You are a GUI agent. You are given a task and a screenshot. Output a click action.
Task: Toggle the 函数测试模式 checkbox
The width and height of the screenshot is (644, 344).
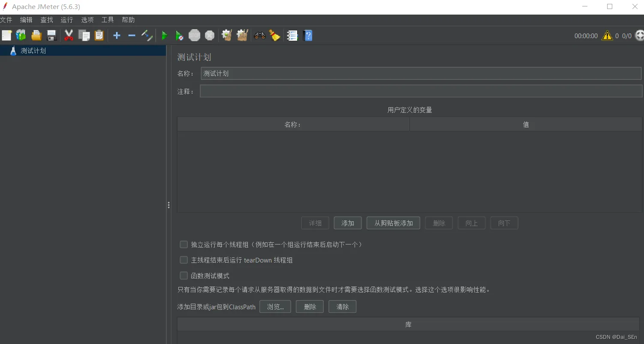(x=184, y=276)
